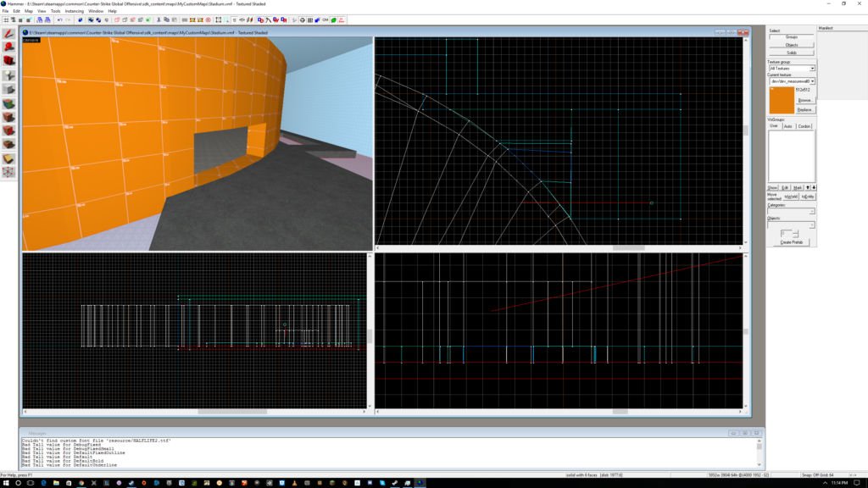The height and width of the screenshot is (488, 868).
Task: Open the Current texture dropdown
Action: point(812,81)
